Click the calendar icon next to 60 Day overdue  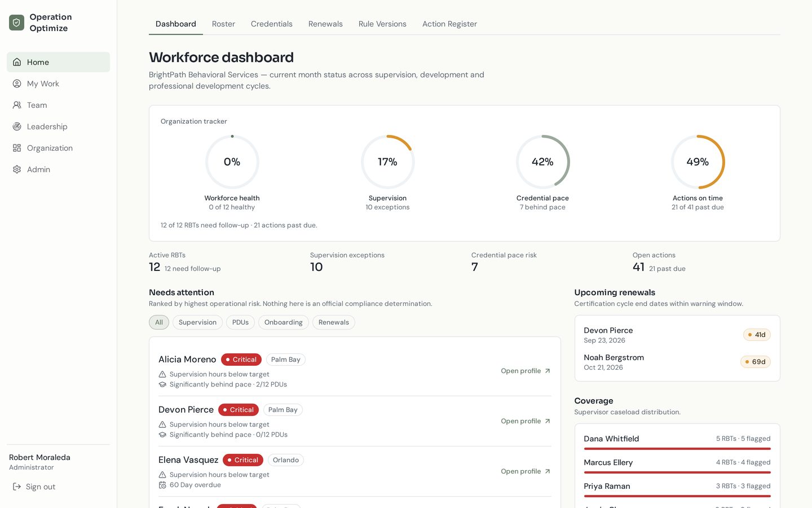coord(162,485)
